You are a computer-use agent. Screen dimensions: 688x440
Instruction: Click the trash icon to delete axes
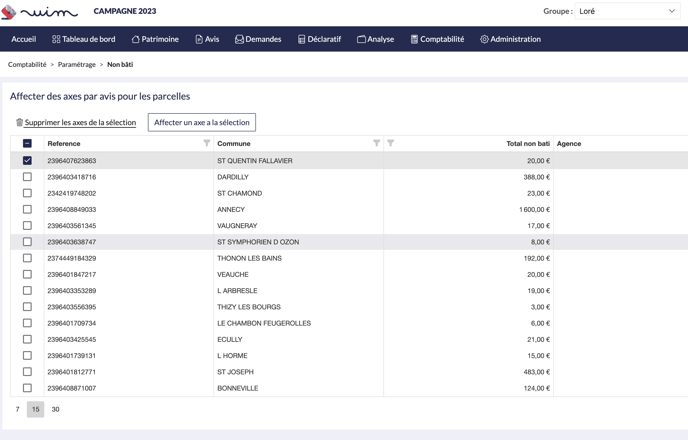(x=19, y=123)
